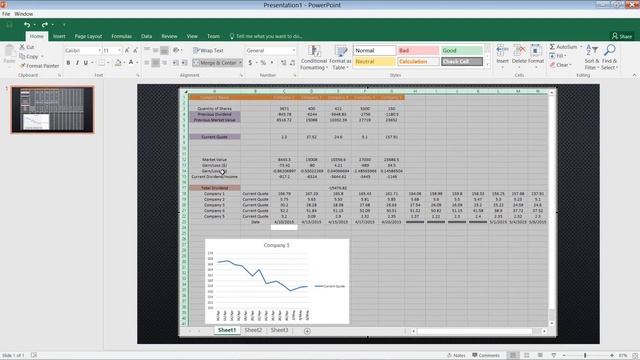Viewport: 640px width, 360px height.
Task: Click the Increase Decimal icon
Action: click(x=283, y=63)
